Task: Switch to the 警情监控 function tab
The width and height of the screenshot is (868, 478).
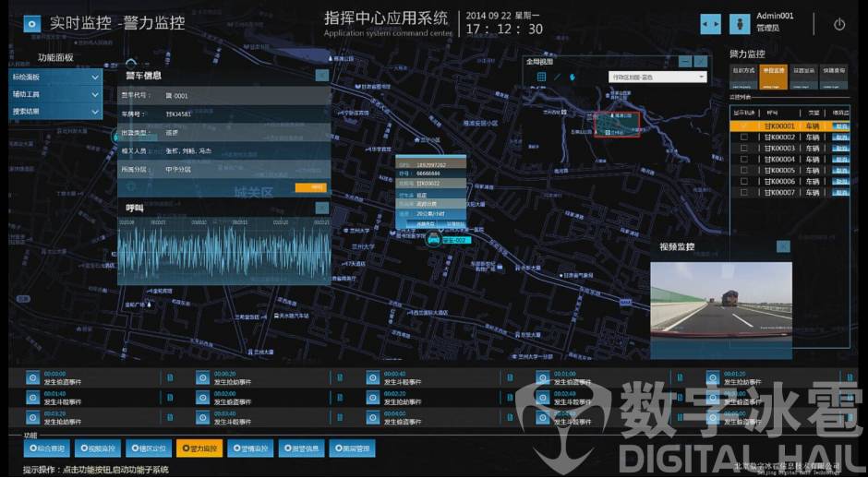Action: coord(250,448)
